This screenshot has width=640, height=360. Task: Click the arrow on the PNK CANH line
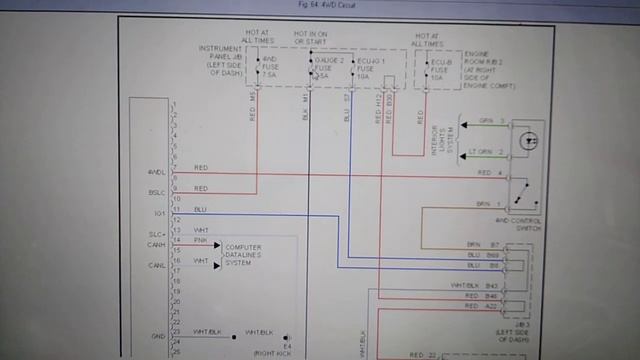click(217, 245)
